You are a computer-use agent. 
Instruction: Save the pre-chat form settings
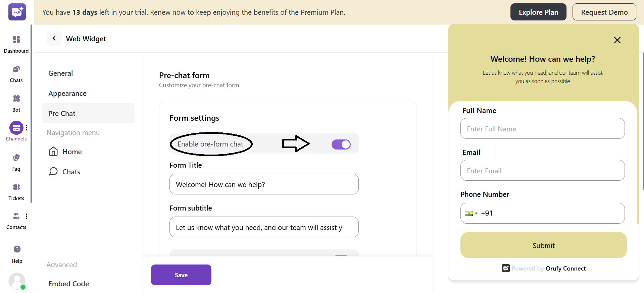(x=181, y=275)
